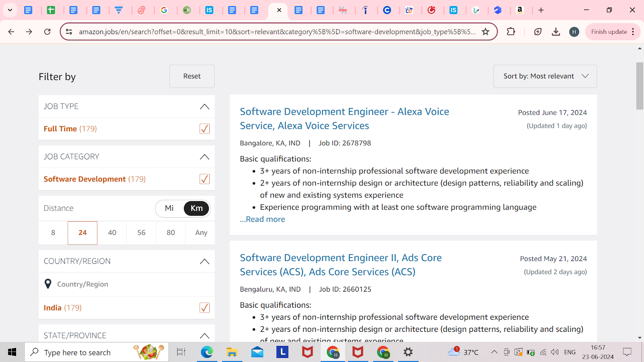Close the active amazon.jobs tab
This screenshot has width=644, height=362.
pyautogui.click(x=279, y=10)
